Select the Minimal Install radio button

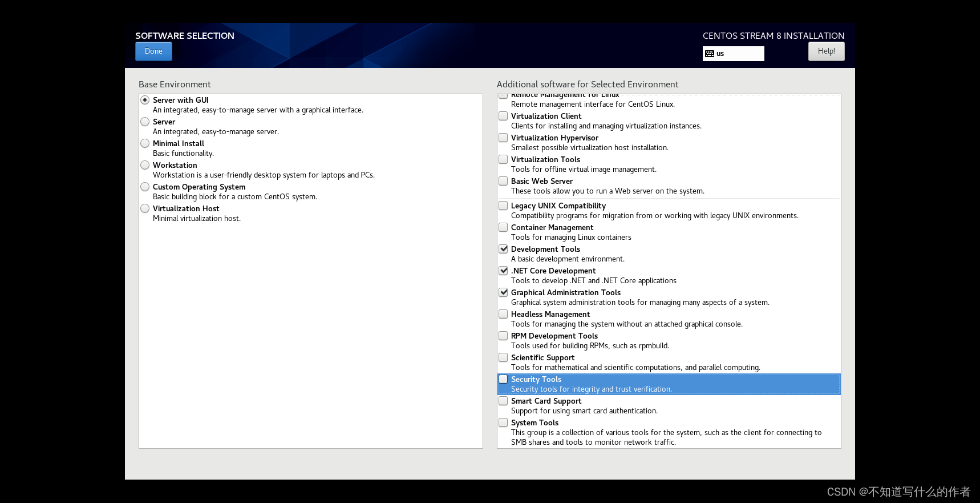(145, 143)
